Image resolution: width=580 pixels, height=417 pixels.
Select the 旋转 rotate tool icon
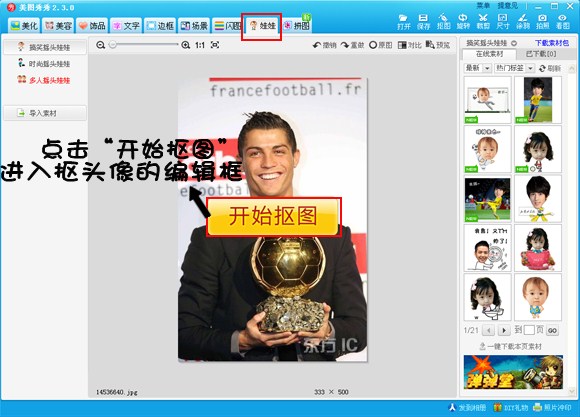[463, 22]
